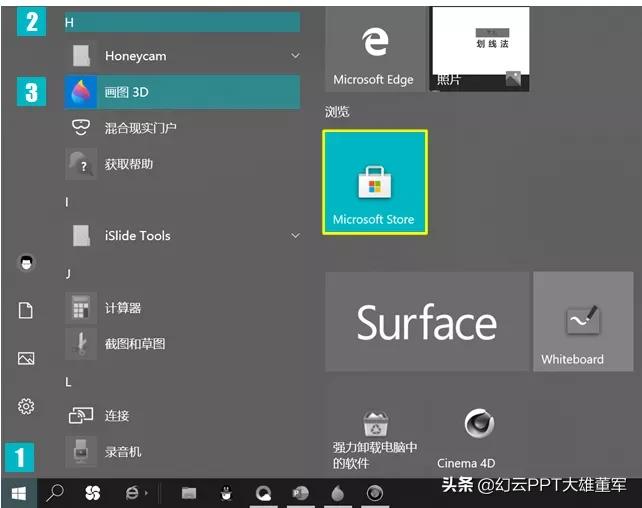The image size is (642, 508).
Task: Click the 浏览 tile group title
Action: (337, 111)
